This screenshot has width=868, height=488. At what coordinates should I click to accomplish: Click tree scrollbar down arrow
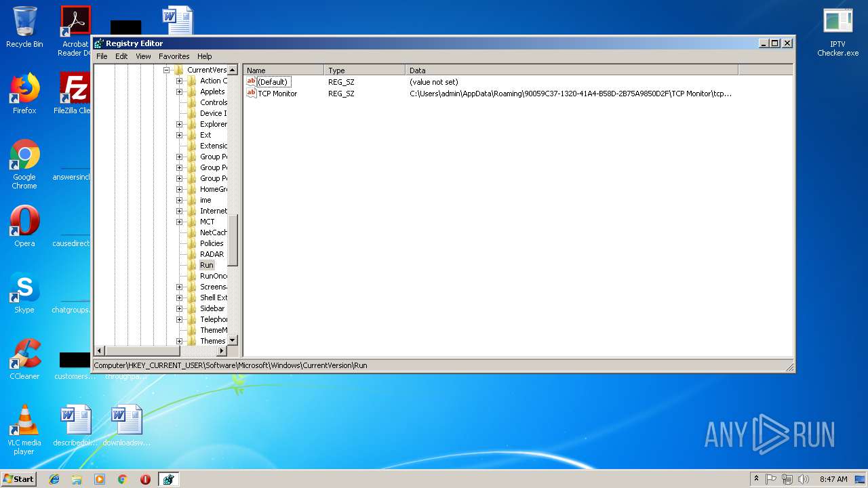click(233, 340)
